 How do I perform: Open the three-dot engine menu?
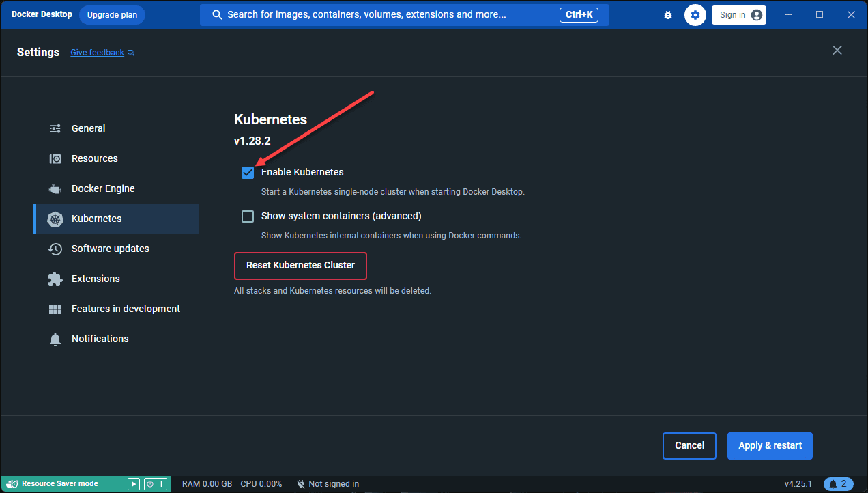click(x=162, y=484)
